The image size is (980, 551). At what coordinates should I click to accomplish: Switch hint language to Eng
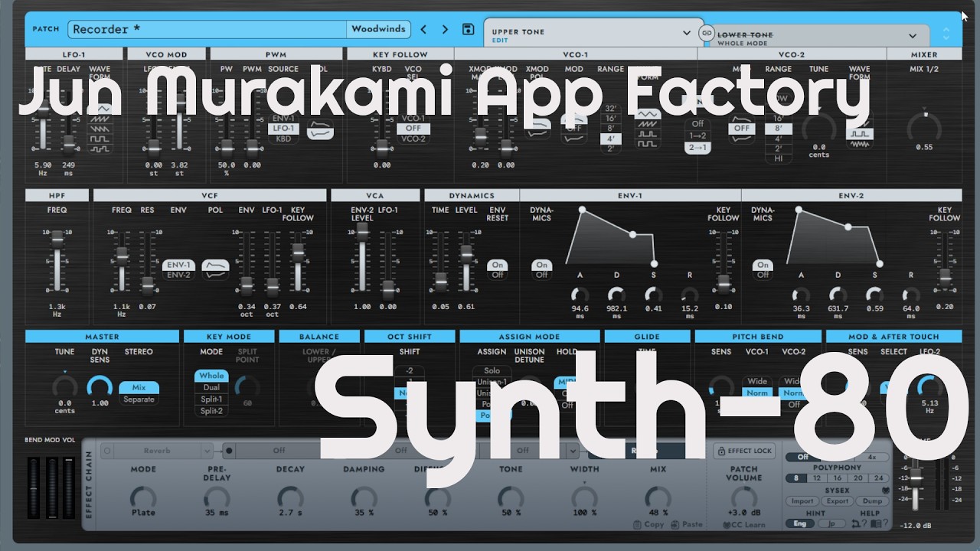(x=799, y=524)
